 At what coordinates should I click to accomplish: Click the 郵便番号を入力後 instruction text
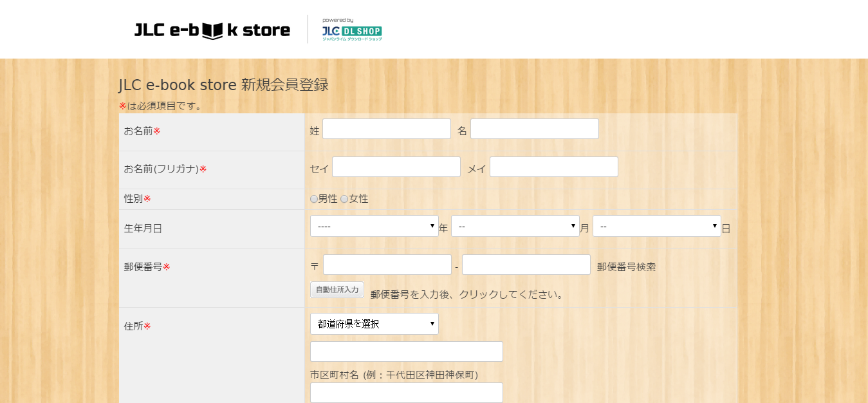(x=467, y=295)
